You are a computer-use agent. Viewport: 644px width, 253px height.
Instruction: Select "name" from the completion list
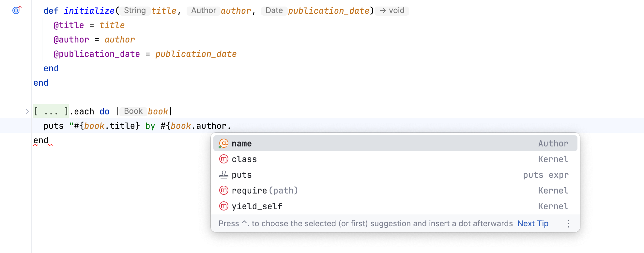pos(241,143)
